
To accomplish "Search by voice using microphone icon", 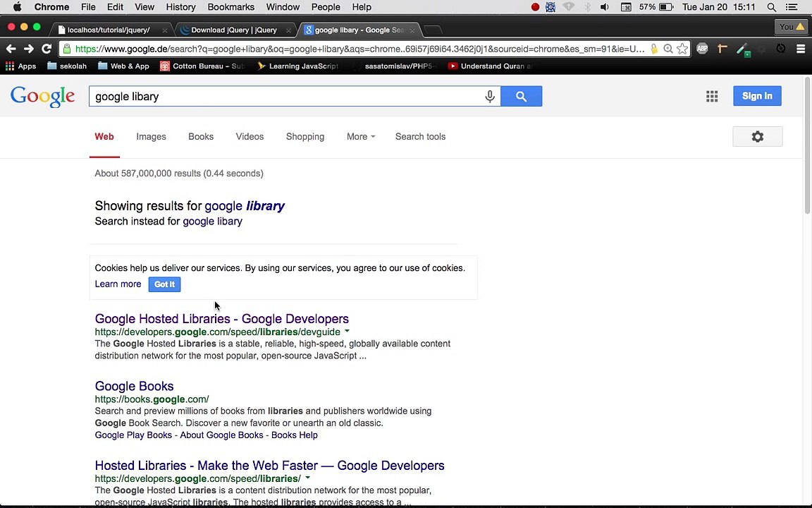I will pos(489,97).
